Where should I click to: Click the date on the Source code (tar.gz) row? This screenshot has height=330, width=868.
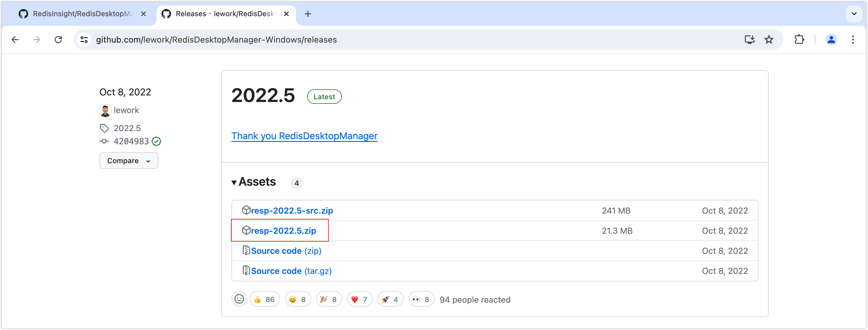(725, 271)
